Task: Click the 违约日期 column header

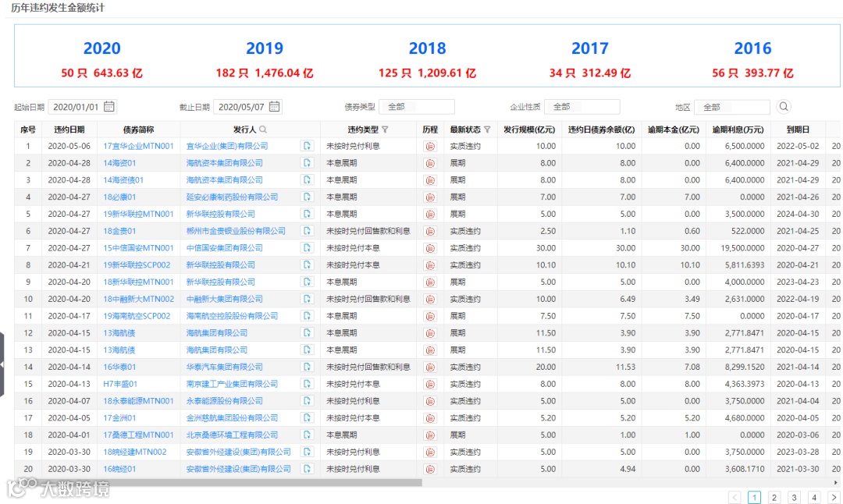Action: (x=69, y=130)
